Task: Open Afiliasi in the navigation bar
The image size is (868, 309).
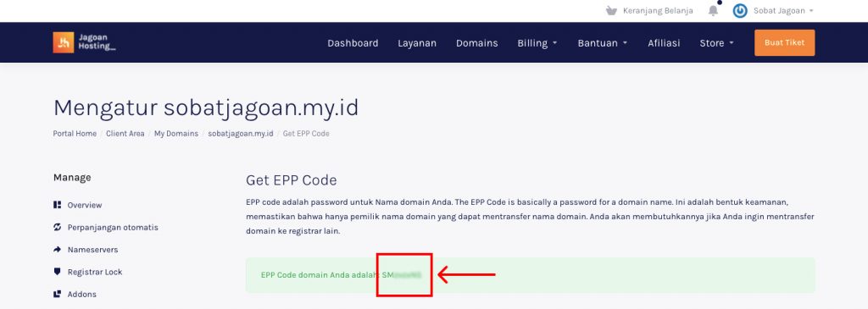Action: point(664,43)
